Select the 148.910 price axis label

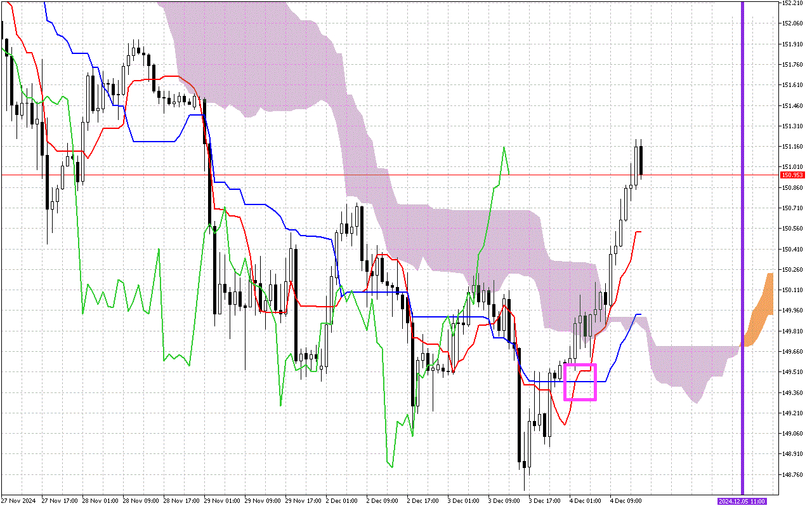[x=793, y=455]
